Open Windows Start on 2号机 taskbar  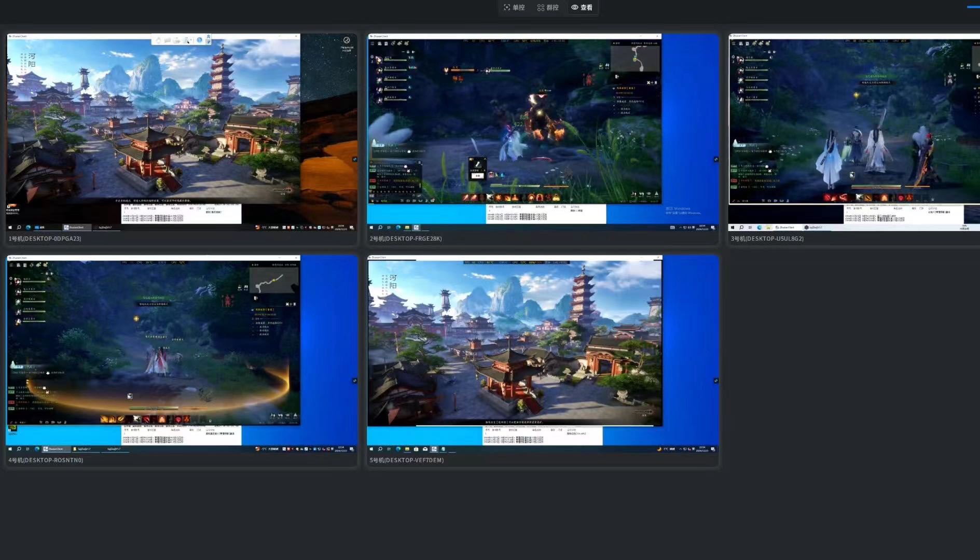pos(371,227)
